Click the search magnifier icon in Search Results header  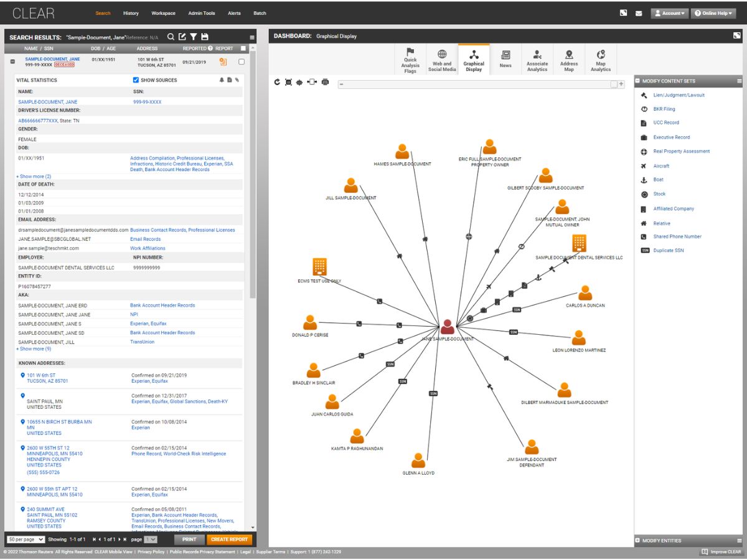[171, 37]
